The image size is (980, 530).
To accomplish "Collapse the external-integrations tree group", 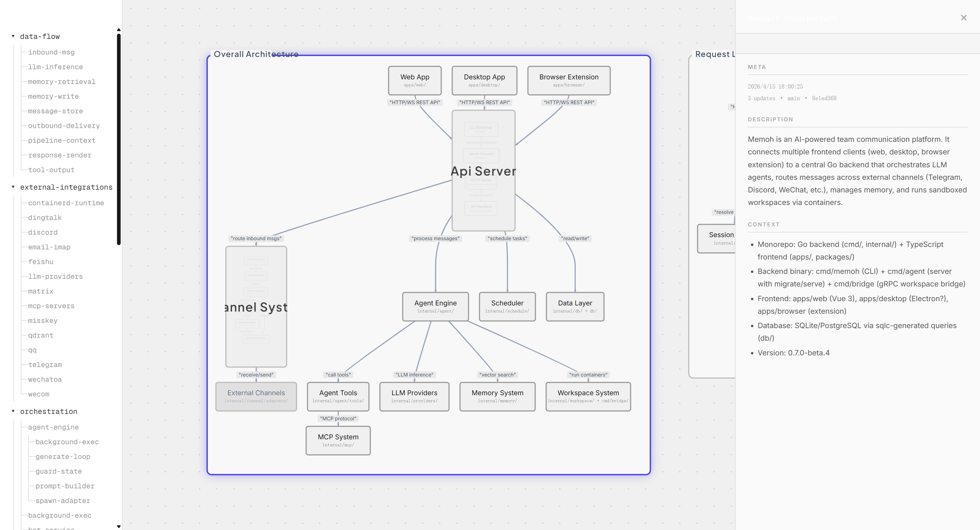I will [x=13, y=187].
